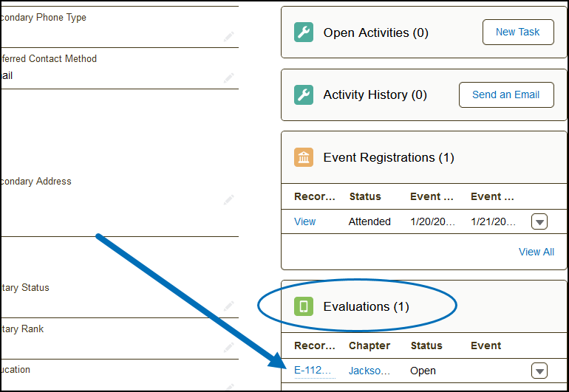Click View All under Event Registrations
This screenshot has width=569, height=392.
(536, 252)
